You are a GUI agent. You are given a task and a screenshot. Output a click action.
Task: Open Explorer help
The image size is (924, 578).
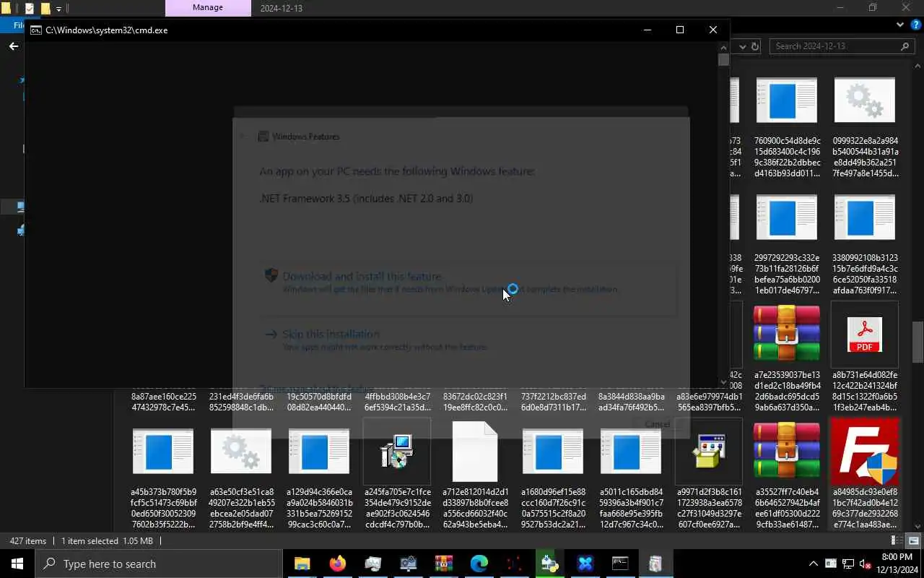tap(915, 25)
